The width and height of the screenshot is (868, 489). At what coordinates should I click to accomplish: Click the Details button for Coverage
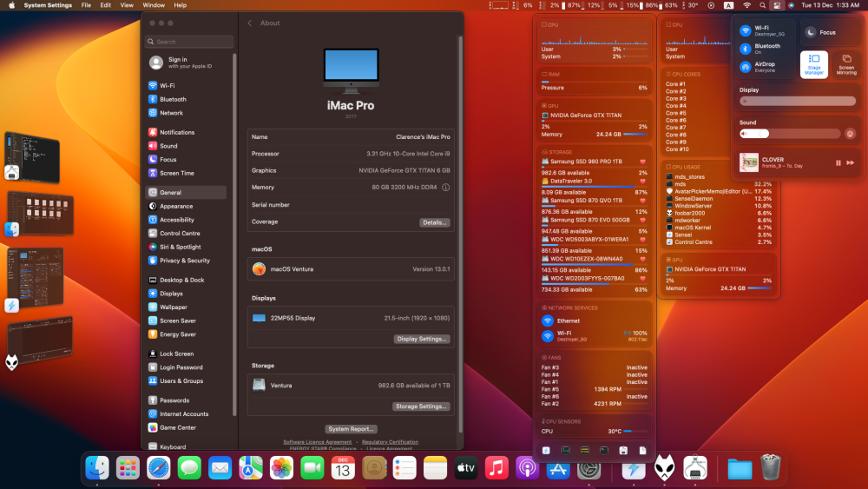[435, 222]
